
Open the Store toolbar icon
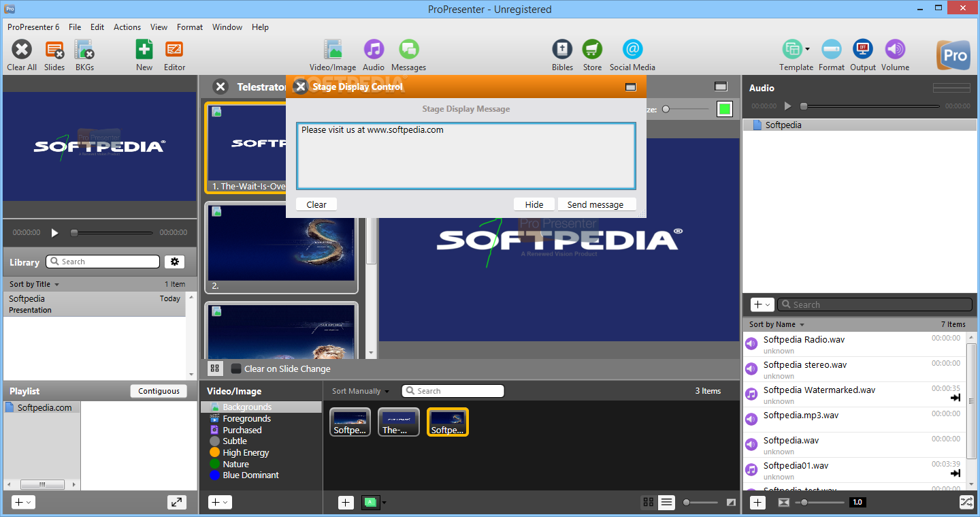(592, 50)
